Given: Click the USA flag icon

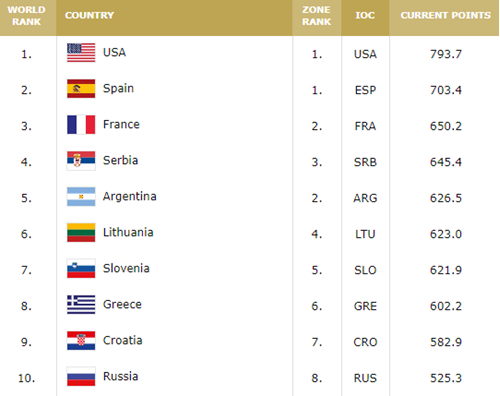Looking at the screenshot, I should point(81,53).
